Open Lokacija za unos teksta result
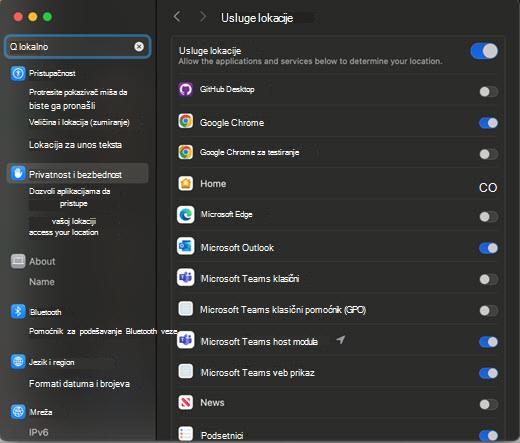Screen dimensions: 520x443 (75, 145)
